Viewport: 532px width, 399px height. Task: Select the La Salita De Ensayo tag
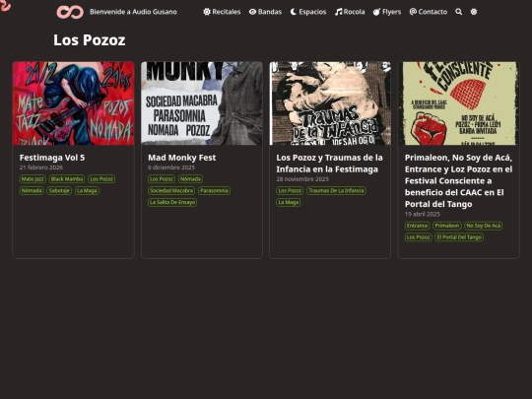(x=172, y=202)
